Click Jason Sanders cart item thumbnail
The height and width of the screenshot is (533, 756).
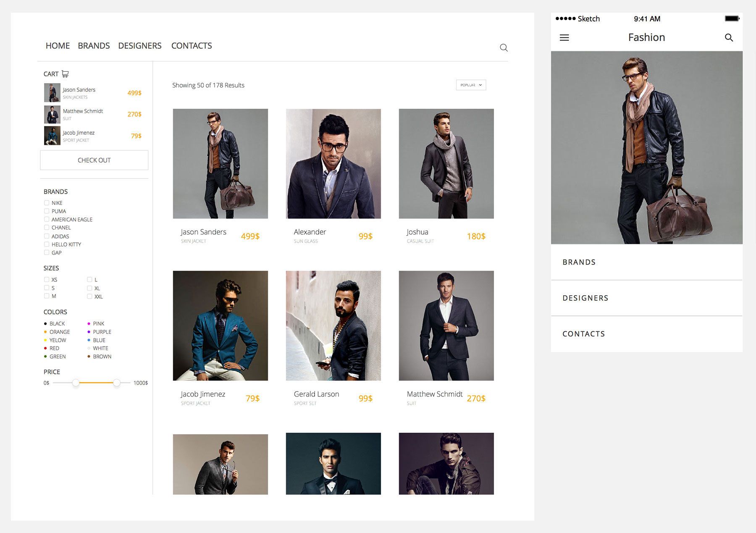point(52,93)
